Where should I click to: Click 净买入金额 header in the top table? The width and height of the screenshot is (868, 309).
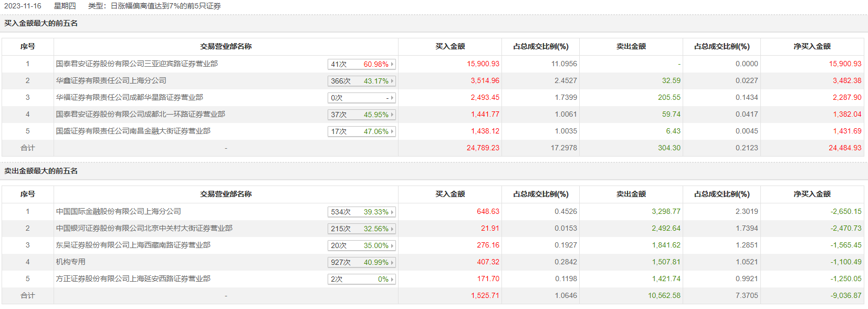812,46
